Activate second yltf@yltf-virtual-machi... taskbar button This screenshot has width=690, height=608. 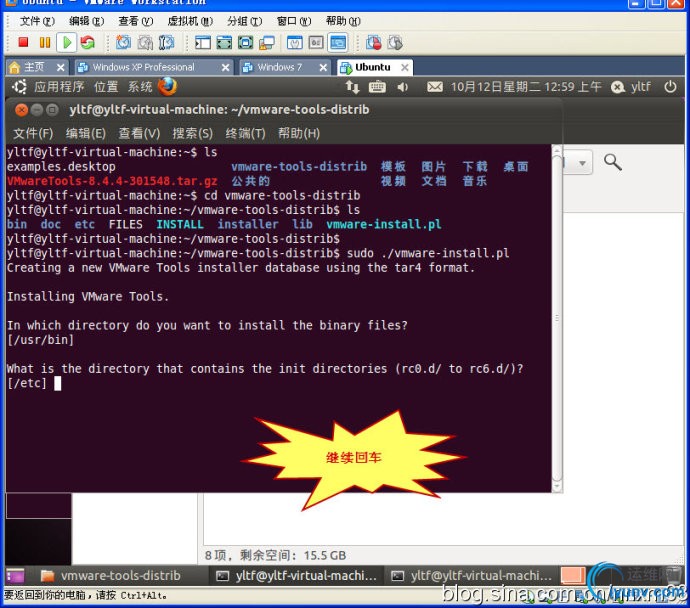point(472,575)
